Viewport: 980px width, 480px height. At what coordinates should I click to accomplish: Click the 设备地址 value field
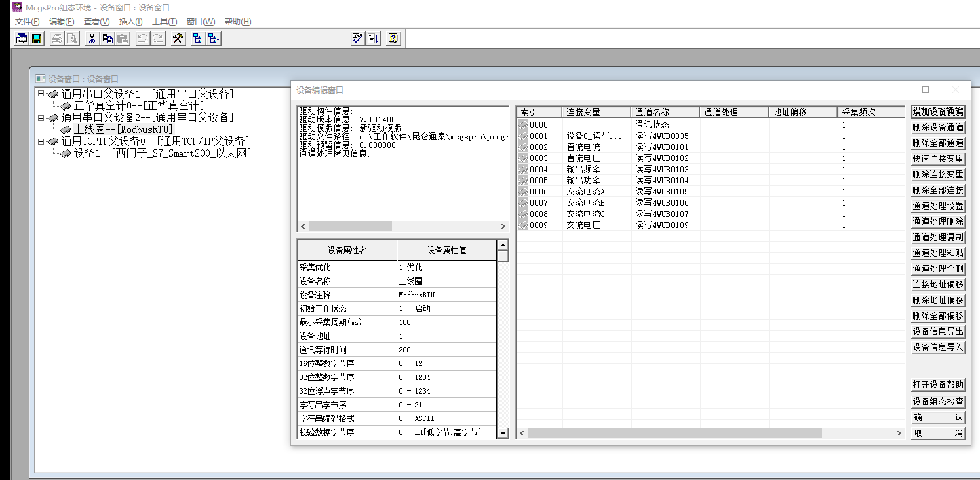click(x=446, y=336)
